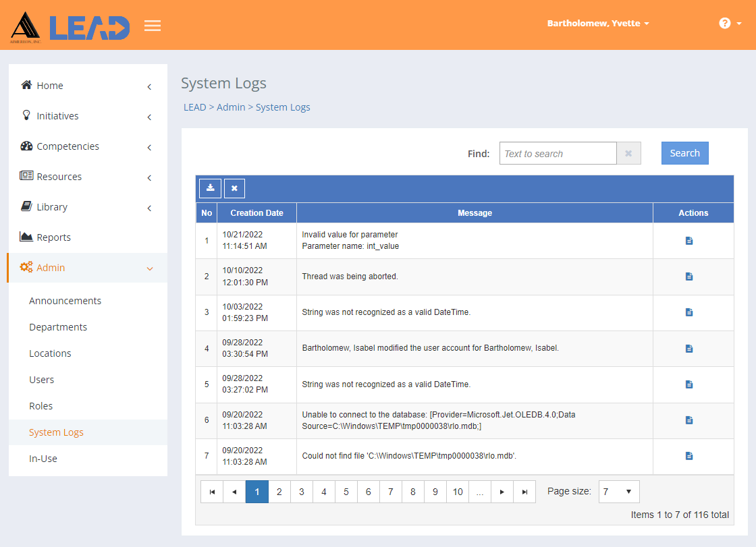Go to next page of logs

(x=502, y=492)
